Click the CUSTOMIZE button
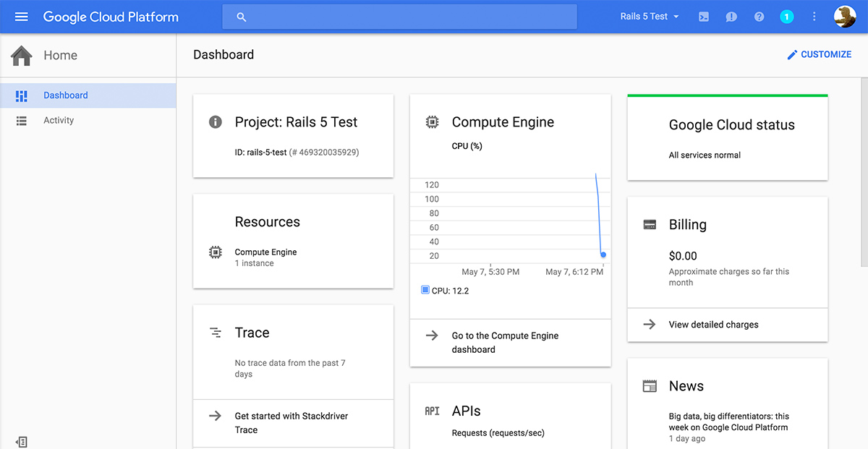 819,54
